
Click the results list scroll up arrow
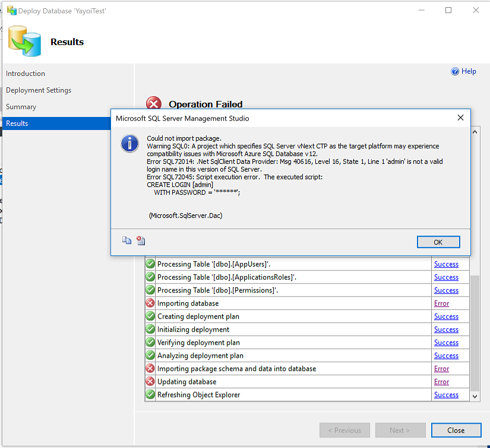475,132
